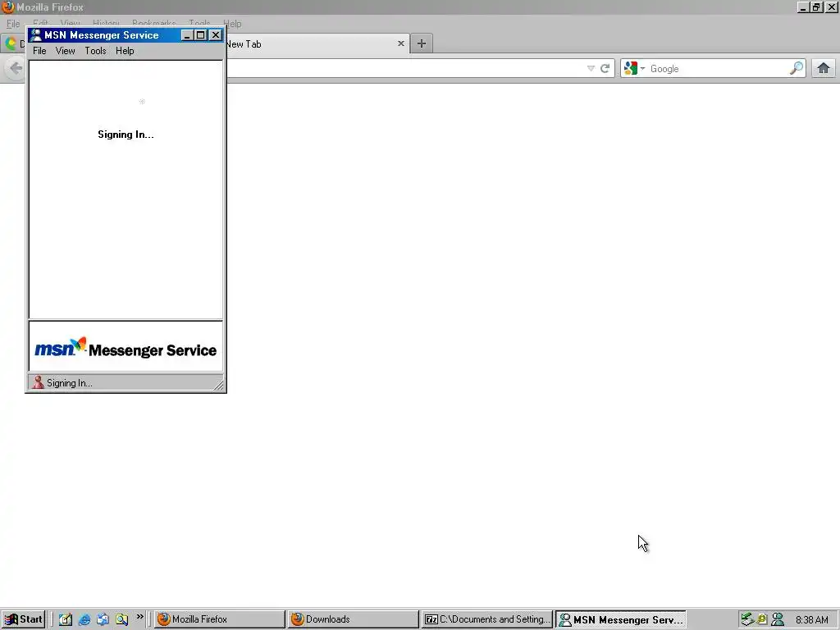
Task: Select the partially hidden first Firefox tab
Action: (x=13, y=44)
